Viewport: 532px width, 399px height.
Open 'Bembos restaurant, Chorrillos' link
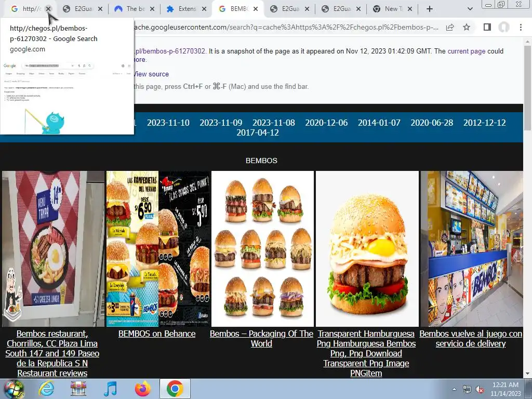click(x=52, y=353)
